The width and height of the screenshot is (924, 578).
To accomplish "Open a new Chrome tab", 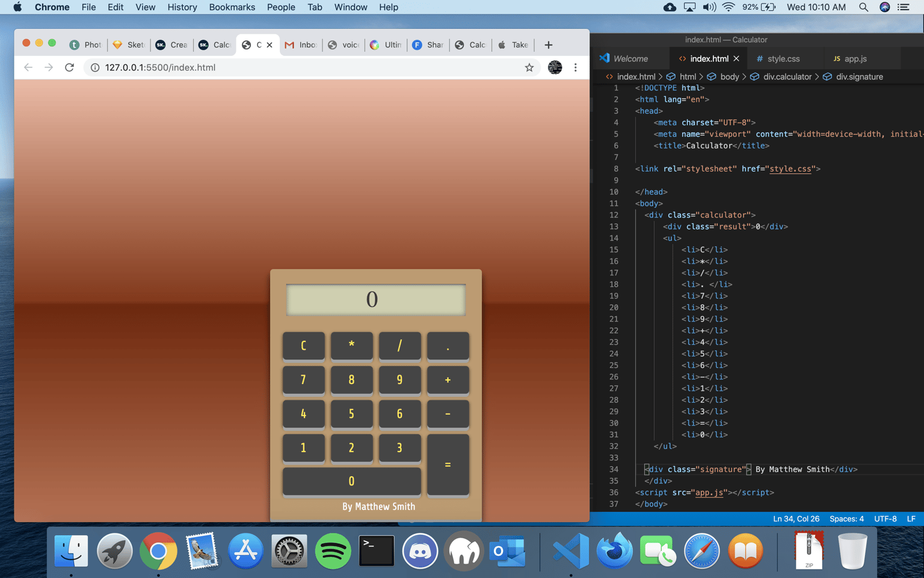I will [x=548, y=45].
